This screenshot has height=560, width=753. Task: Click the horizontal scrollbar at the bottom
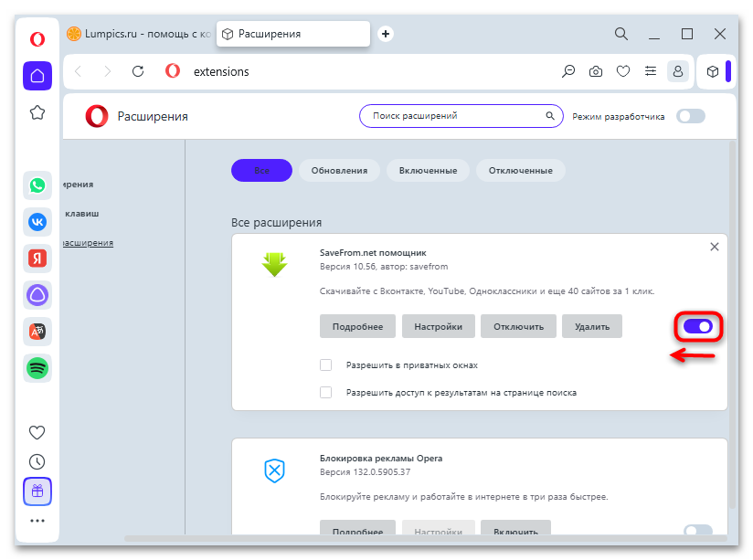(425, 539)
